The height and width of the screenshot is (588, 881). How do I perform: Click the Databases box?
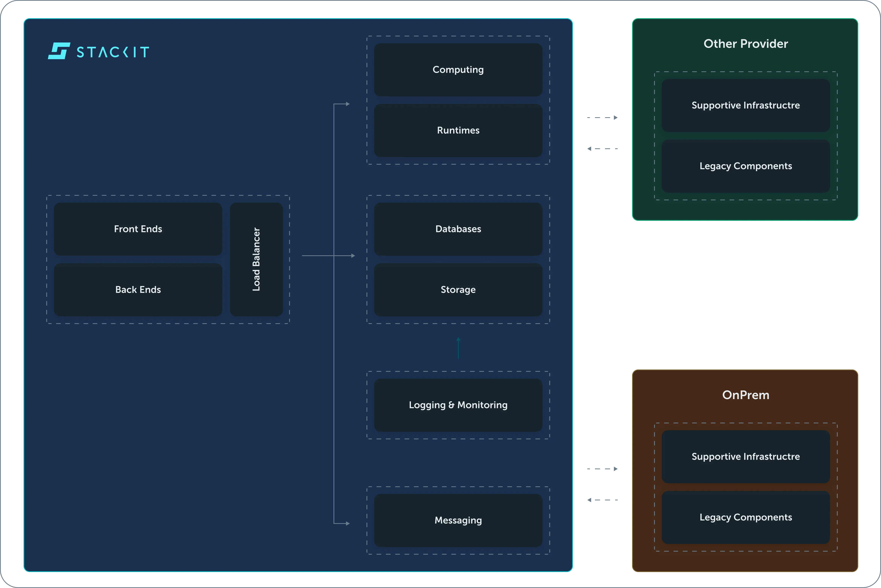click(x=458, y=229)
